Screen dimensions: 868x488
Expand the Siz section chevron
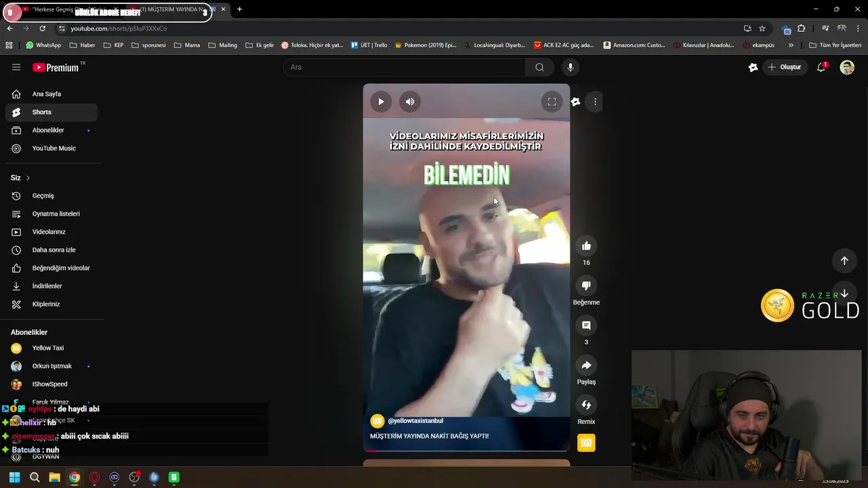coord(28,178)
